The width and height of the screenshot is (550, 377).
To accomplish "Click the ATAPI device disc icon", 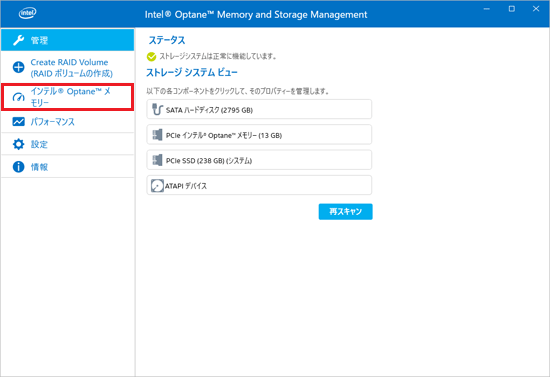I will click(157, 186).
